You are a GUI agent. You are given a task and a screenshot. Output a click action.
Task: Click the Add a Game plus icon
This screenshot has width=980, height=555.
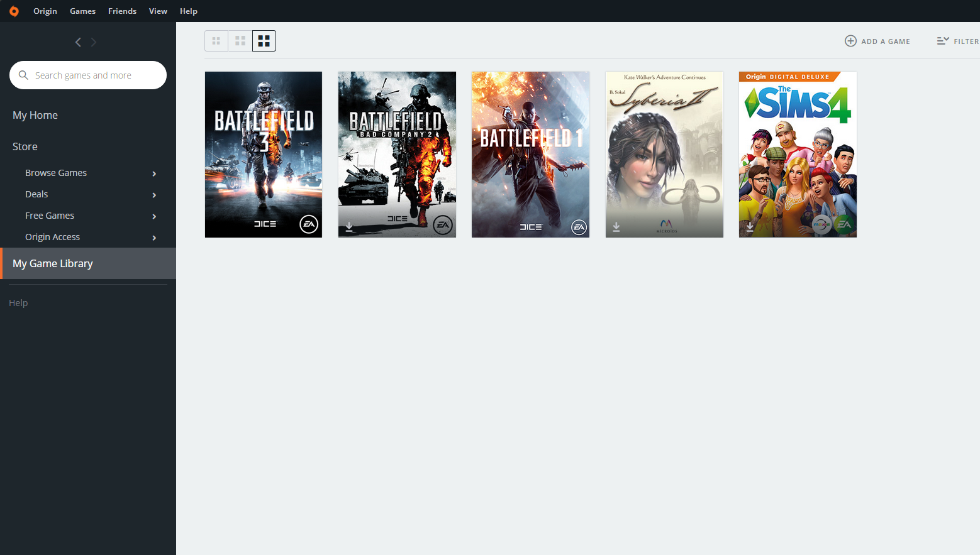(850, 41)
